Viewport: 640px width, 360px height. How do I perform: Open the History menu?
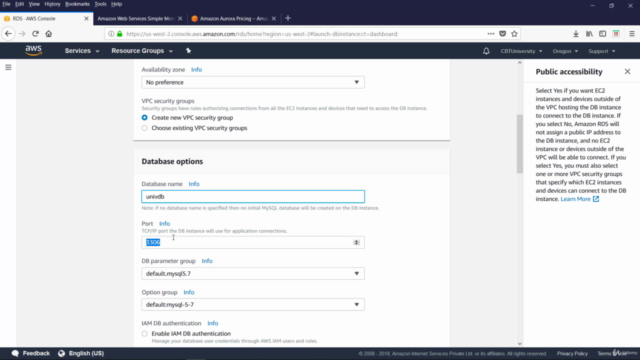[x=52, y=4]
